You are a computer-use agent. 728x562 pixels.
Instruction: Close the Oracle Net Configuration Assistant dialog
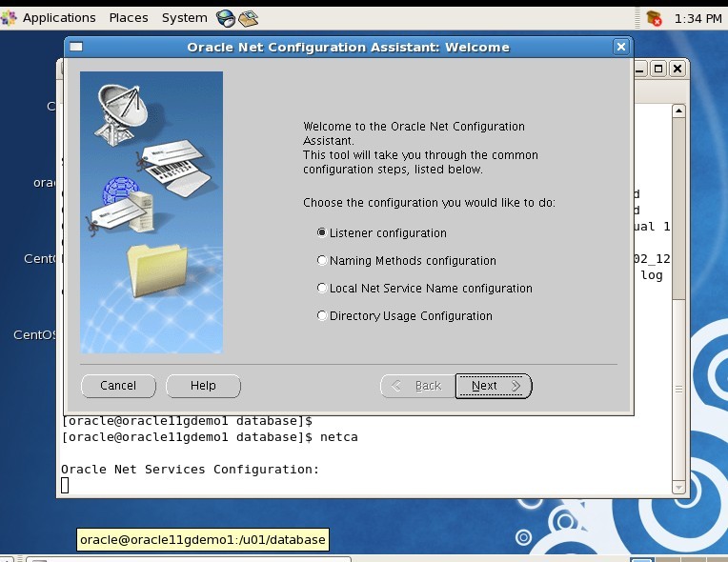pos(620,47)
